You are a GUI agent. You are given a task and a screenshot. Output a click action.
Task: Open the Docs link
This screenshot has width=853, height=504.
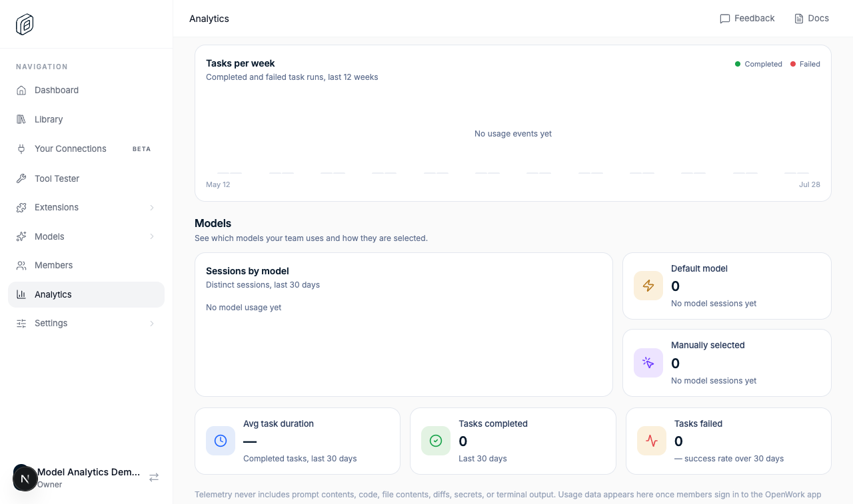(x=811, y=19)
